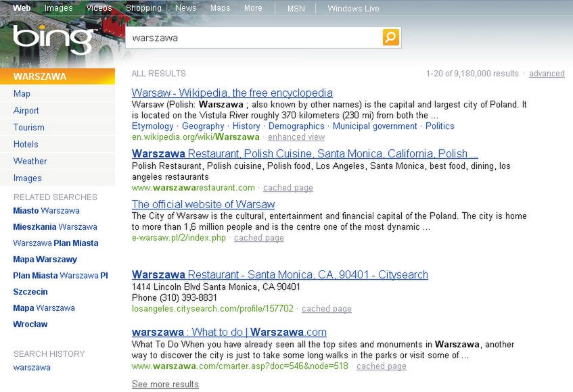The width and height of the screenshot is (573, 392).
Task: Open related search Plan Miasta Warszawa Pl
Action: (60, 276)
